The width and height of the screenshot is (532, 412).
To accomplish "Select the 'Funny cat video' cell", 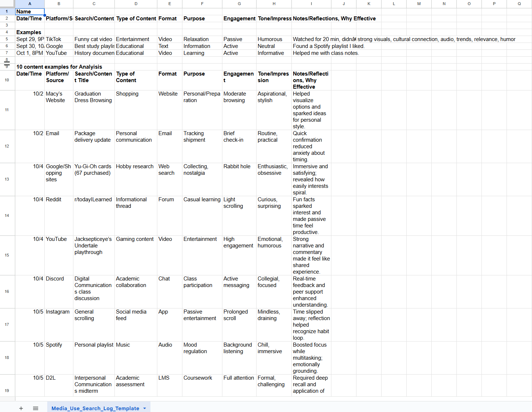I will (93, 39).
